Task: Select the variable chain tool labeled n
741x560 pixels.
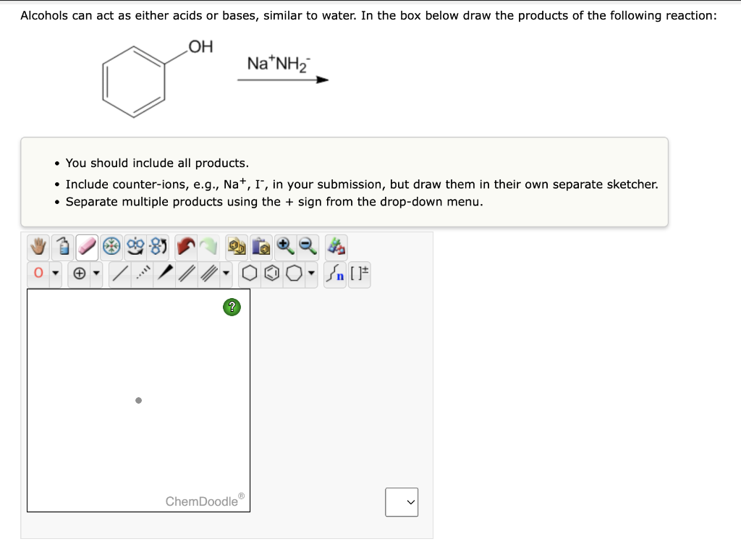Action: click(335, 274)
